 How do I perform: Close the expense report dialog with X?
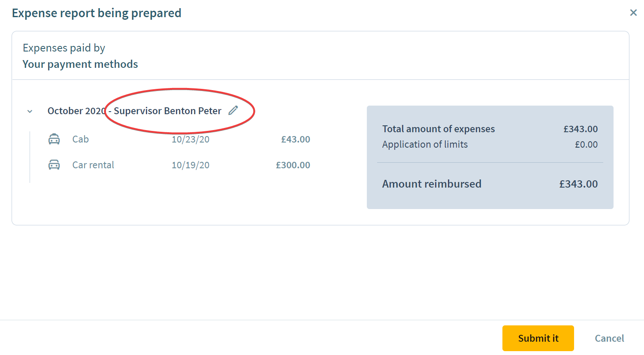[x=633, y=13]
